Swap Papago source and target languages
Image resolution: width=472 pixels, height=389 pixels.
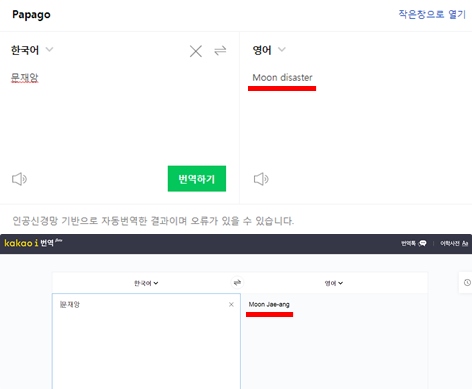click(220, 50)
